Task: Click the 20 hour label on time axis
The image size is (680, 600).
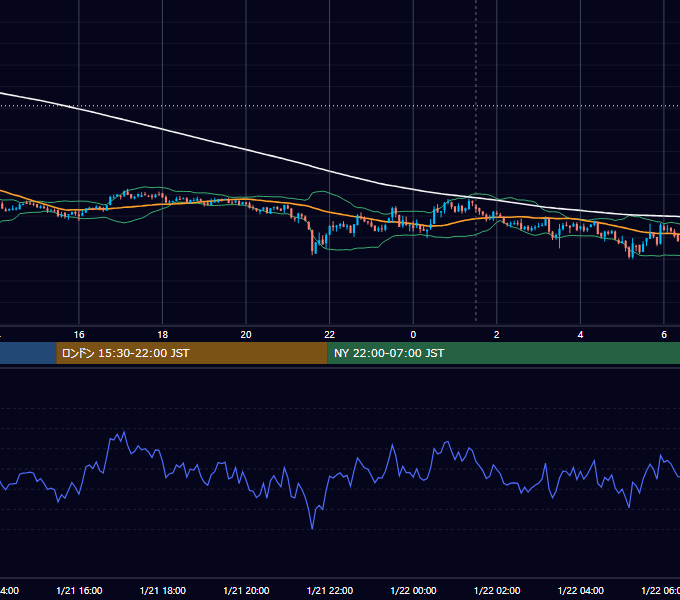Action: tap(246, 335)
